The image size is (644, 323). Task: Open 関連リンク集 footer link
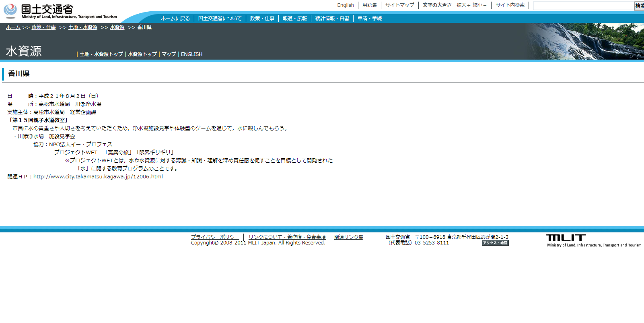[348, 237]
